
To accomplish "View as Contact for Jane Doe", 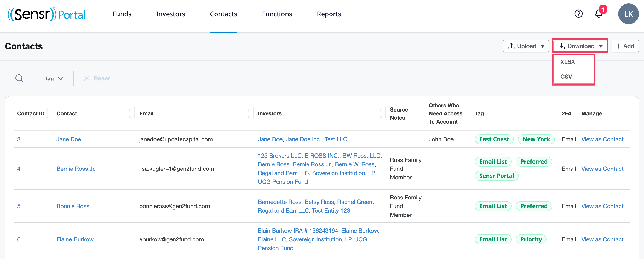I will (602, 139).
